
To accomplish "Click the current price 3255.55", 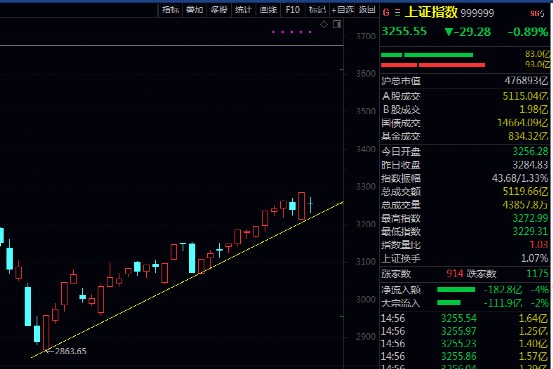I will pyautogui.click(x=404, y=31).
